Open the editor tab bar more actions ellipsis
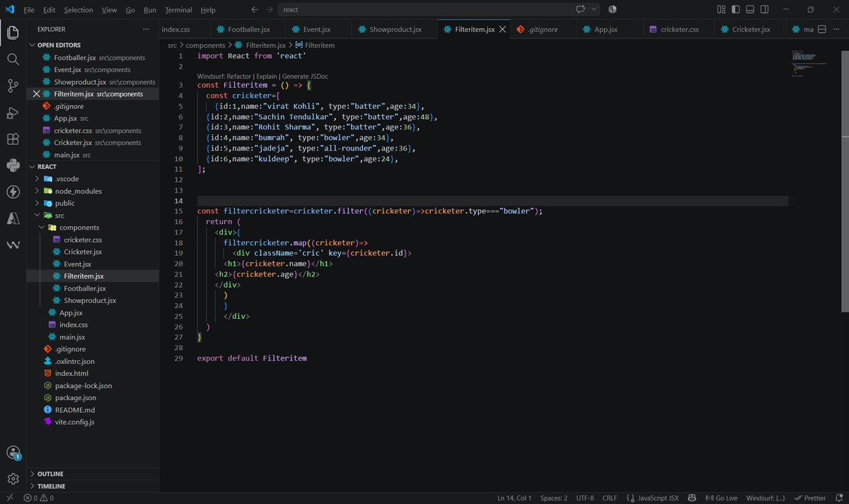This screenshot has width=849, height=504. (838, 29)
